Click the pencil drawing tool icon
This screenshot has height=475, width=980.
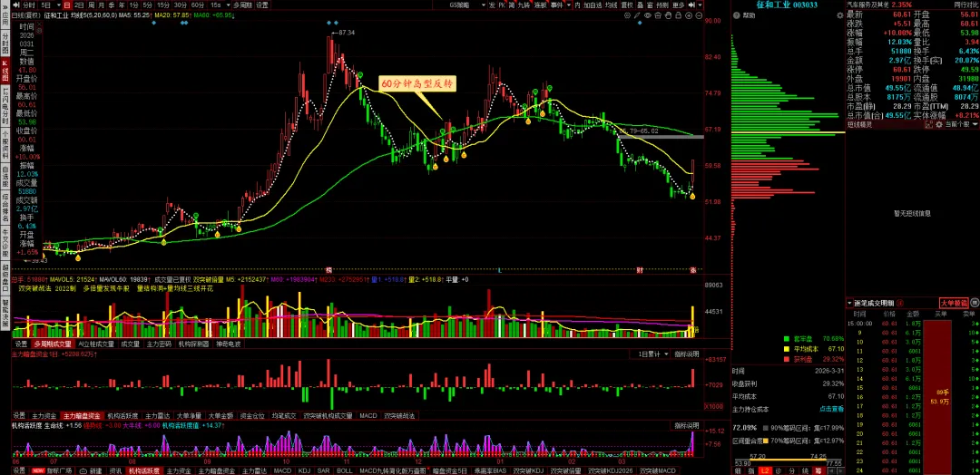point(637,15)
